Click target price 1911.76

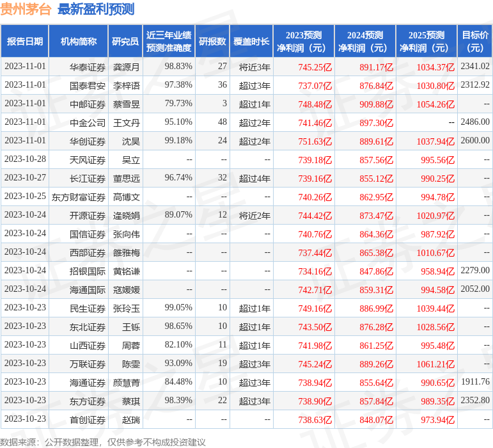[475, 382]
